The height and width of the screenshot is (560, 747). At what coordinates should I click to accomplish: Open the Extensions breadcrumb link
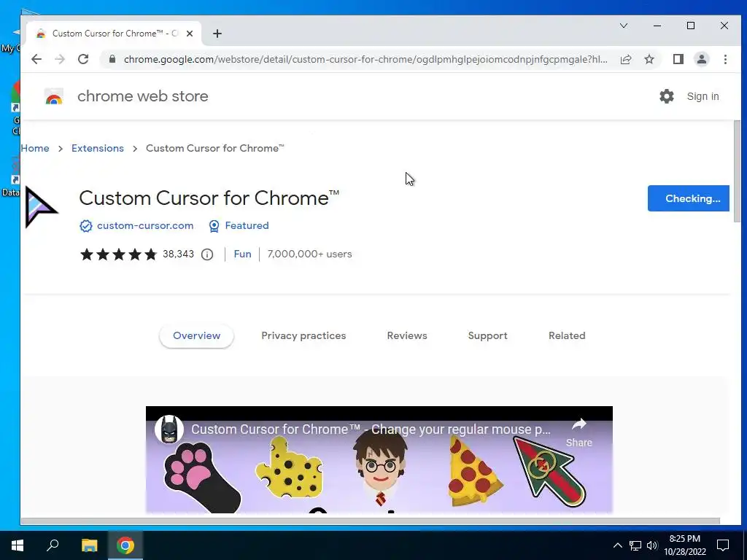pos(98,148)
